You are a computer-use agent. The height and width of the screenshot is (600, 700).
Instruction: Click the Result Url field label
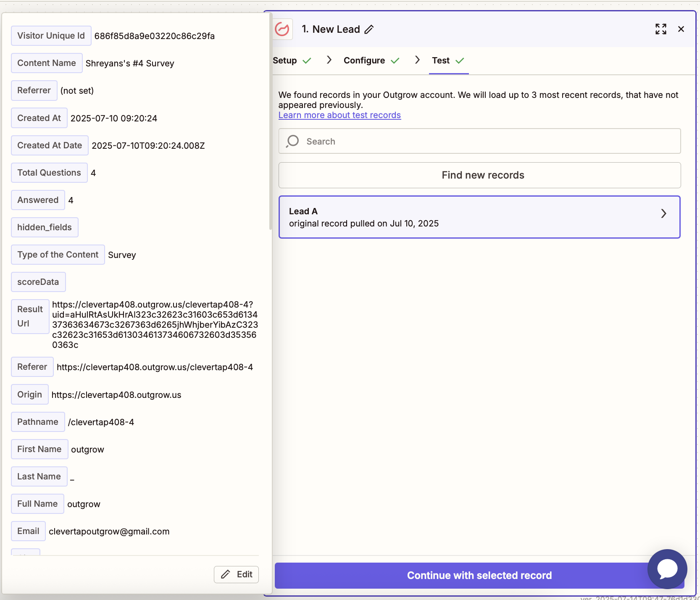(30, 316)
